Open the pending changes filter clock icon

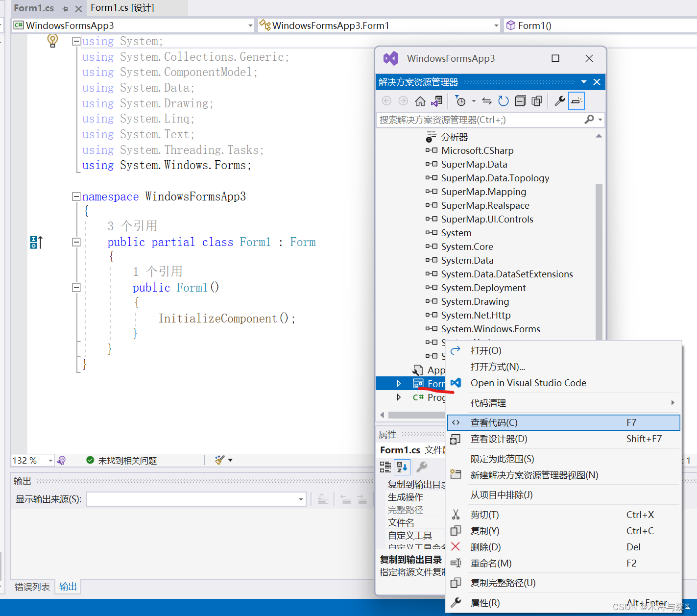[461, 100]
